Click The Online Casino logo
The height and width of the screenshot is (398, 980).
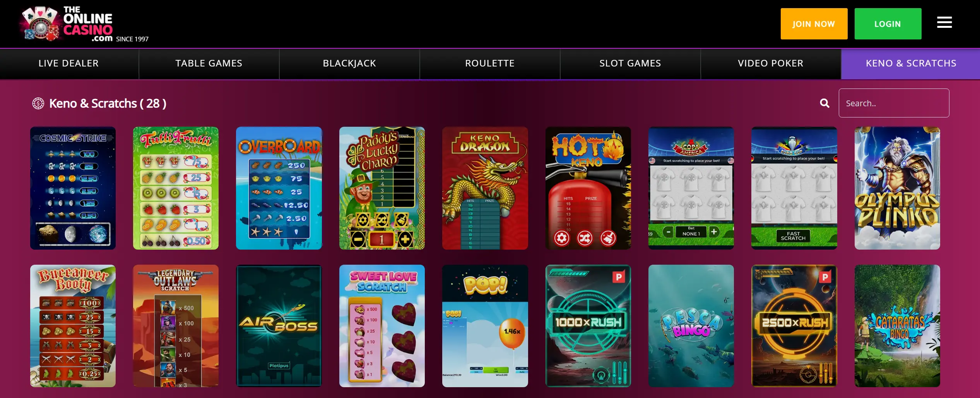(84, 24)
